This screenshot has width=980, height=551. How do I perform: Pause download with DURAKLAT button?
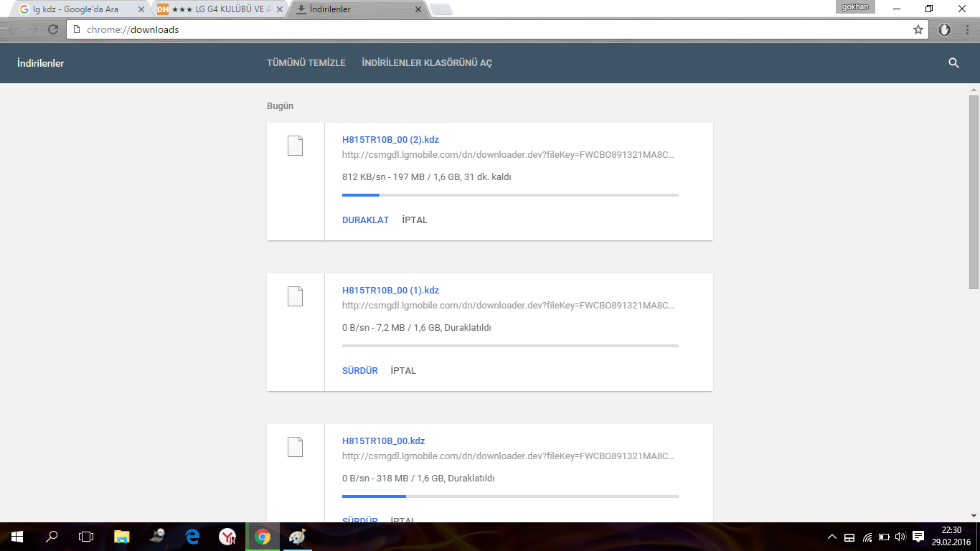(x=365, y=220)
